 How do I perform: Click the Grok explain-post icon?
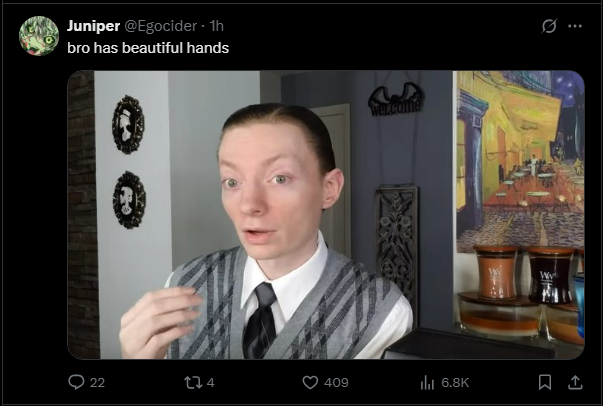coord(549,26)
